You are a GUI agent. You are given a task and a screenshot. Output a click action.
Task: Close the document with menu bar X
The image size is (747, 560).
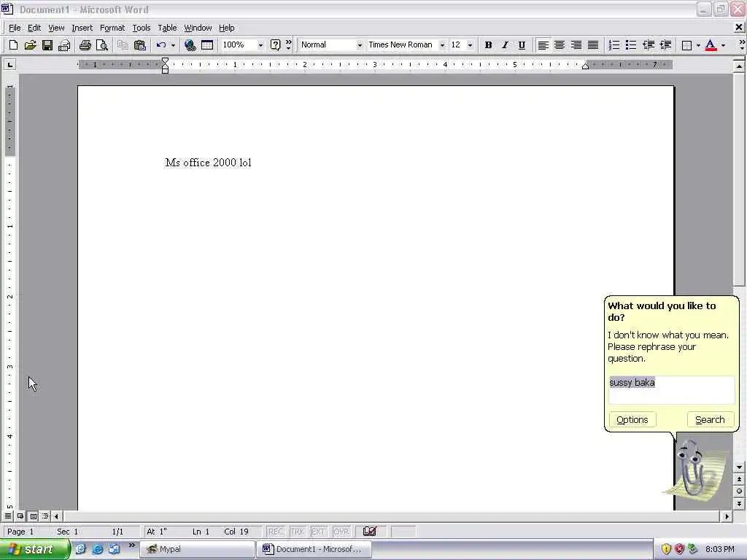(x=738, y=27)
